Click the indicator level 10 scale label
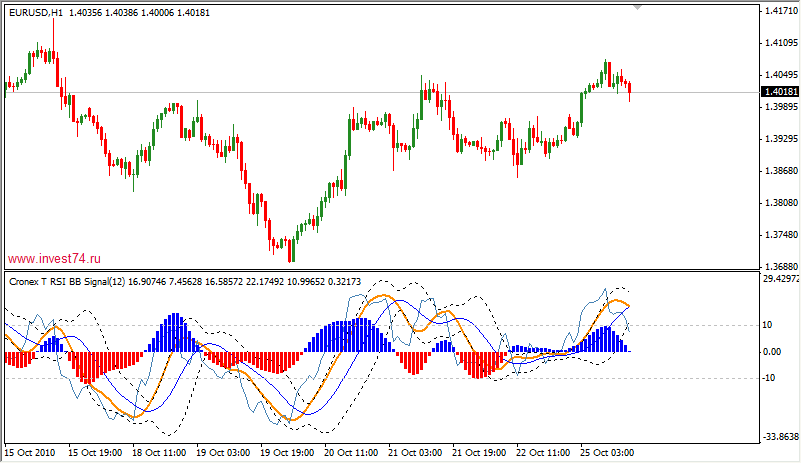801x463 pixels. pos(767,325)
